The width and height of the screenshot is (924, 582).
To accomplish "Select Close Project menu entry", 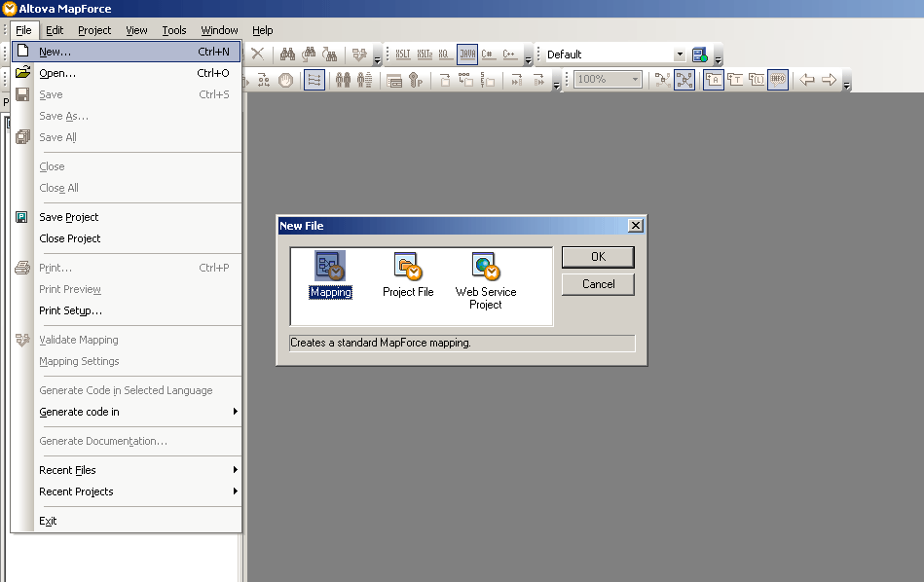I will click(x=127, y=238).
